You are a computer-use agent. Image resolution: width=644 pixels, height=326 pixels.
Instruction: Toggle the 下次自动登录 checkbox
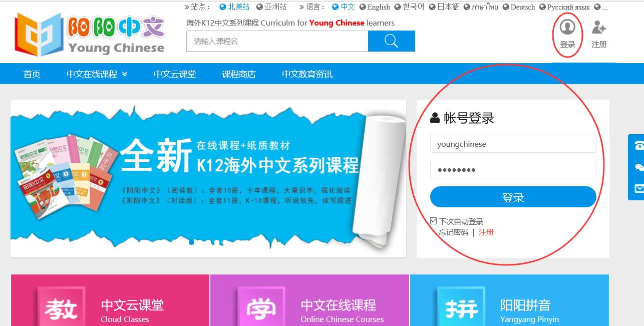[434, 221]
